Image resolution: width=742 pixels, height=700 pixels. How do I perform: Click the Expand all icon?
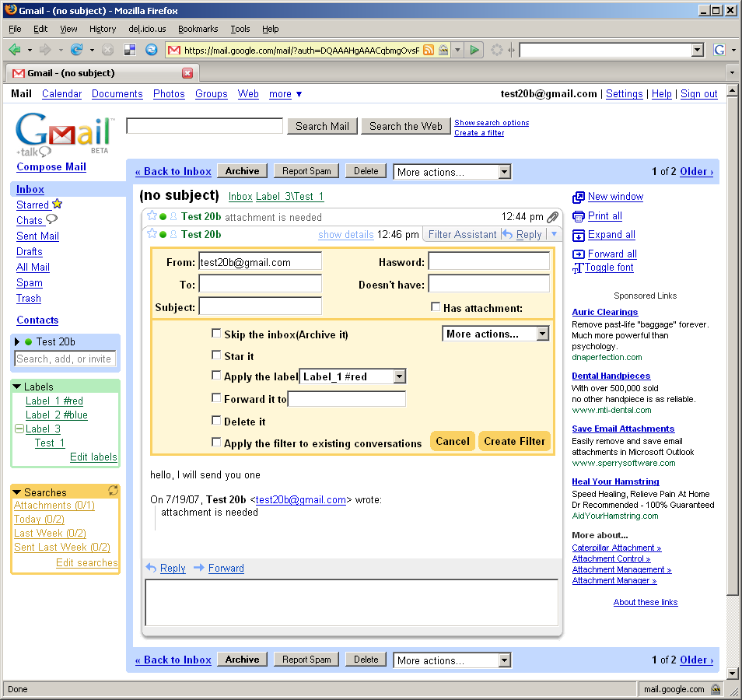click(x=578, y=235)
